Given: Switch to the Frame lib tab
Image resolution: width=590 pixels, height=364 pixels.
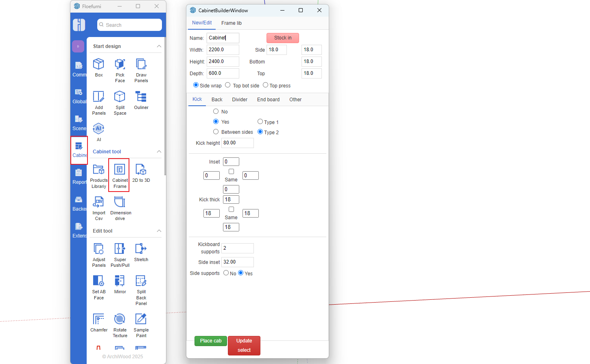Looking at the screenshot, I should coord(231,23).
